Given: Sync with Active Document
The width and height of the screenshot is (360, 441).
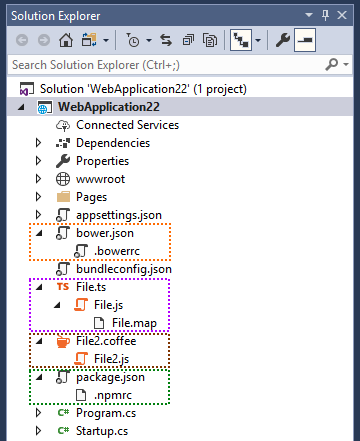Looking at the screenshot, I should (166, 41).
